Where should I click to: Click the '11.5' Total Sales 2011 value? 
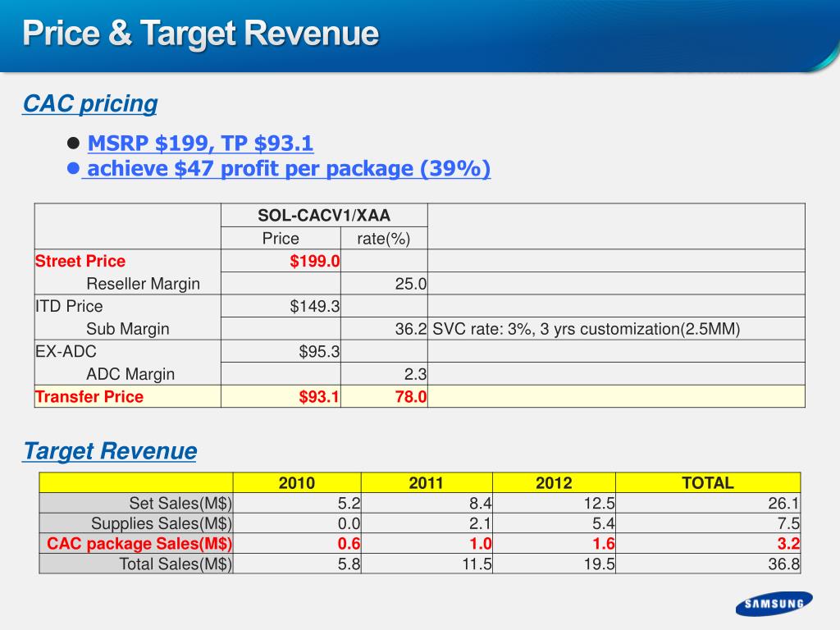pyautogui.click(x=477, y=564)
